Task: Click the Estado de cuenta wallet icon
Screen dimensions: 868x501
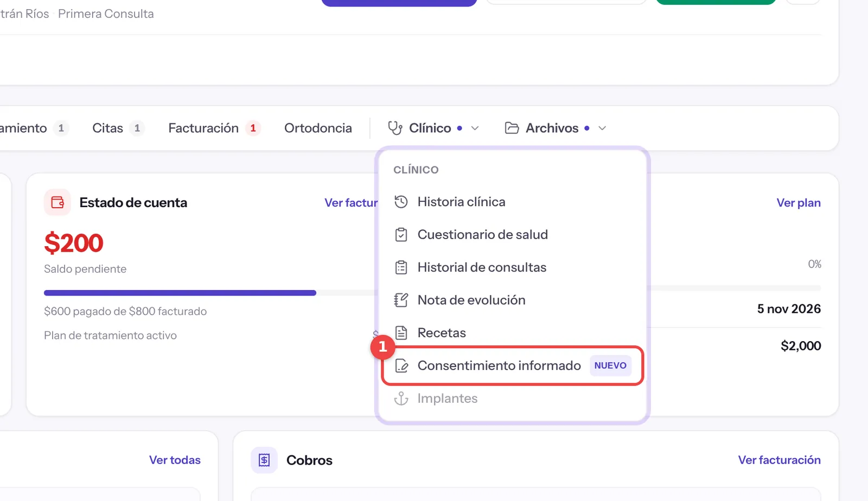Action: (58, 202)
